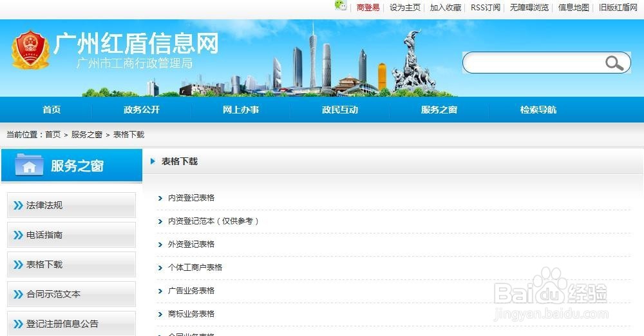The width and height of the screenshot is (644, 336).
Task: Click 设为主页 in top bar
Action: 405,7
